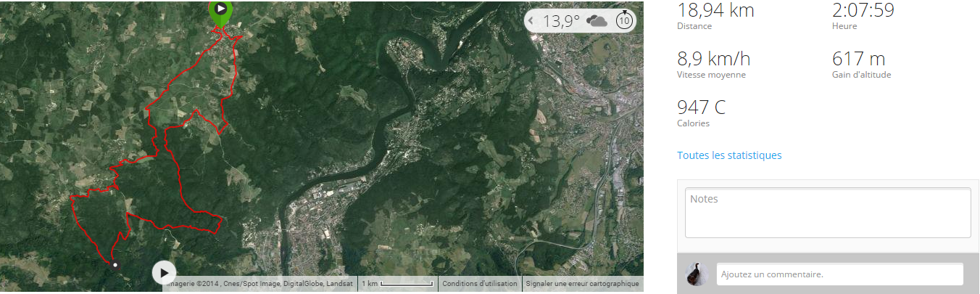
Task: Click the wind speed icon showing 10
Action: (x=624, y=20)
